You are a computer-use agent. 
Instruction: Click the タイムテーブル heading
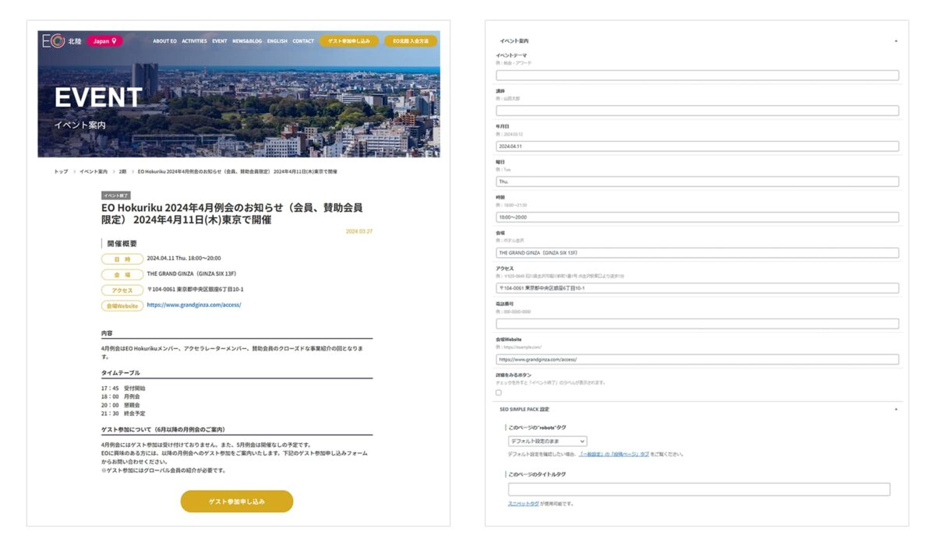[121, 373]
